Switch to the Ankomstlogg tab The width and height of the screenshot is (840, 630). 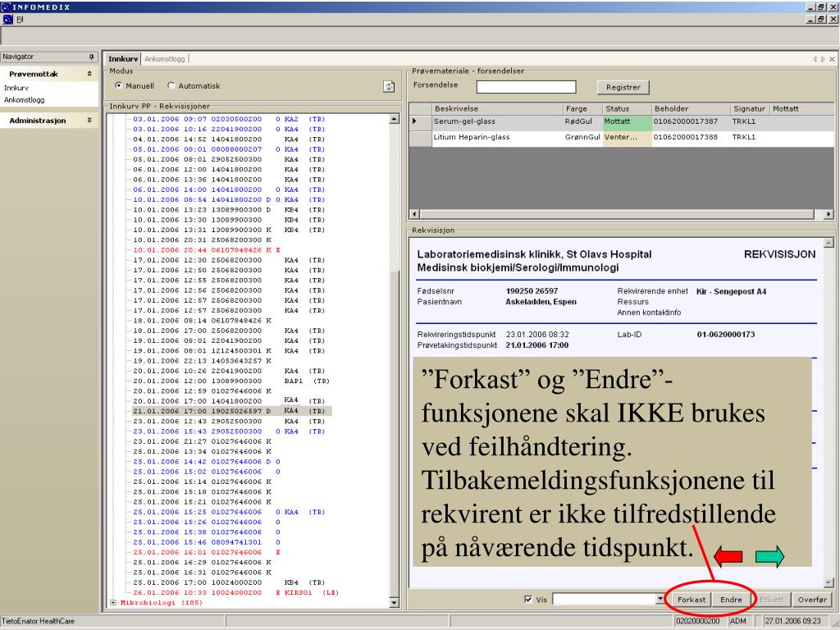click(x=164, y=59)
